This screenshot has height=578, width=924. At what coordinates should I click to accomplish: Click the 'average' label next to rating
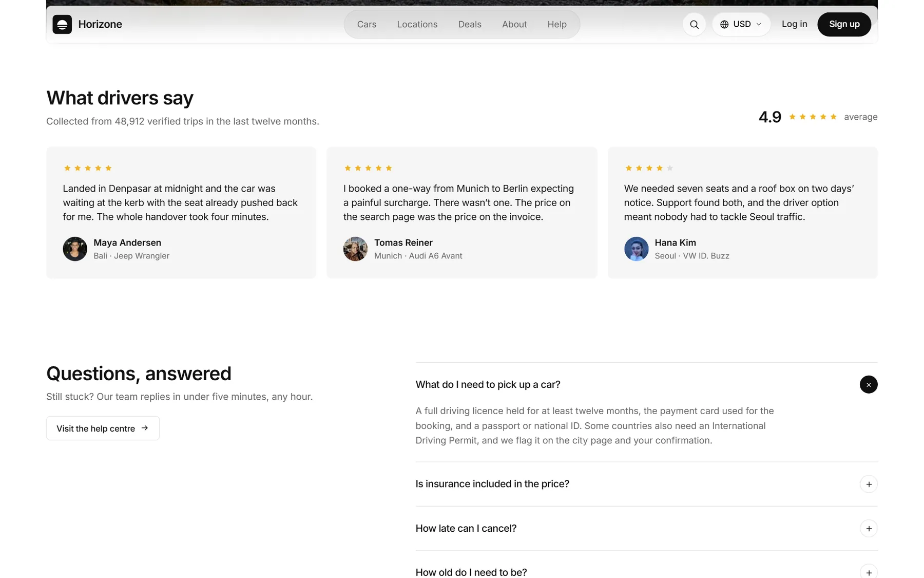[860, 117]
